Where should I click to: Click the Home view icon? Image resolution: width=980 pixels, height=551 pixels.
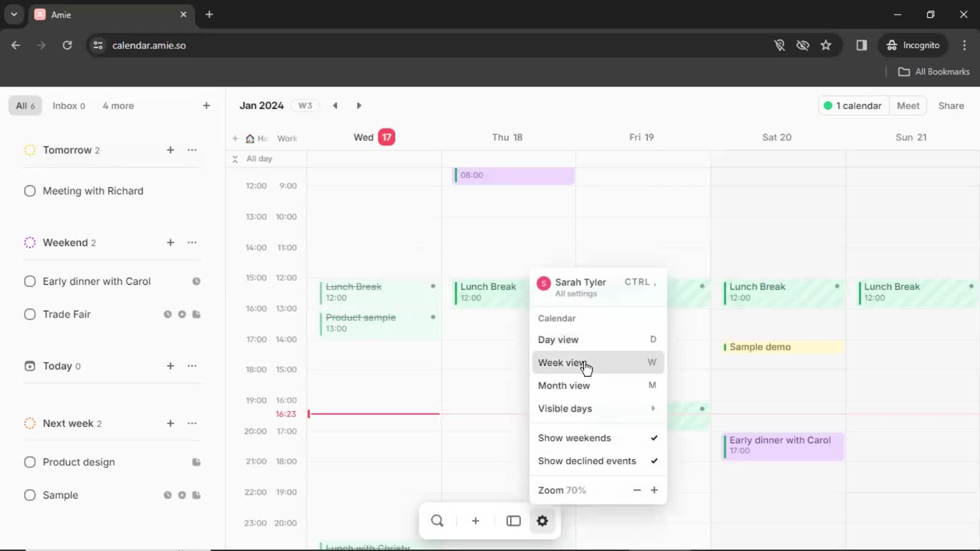point(250,138)
